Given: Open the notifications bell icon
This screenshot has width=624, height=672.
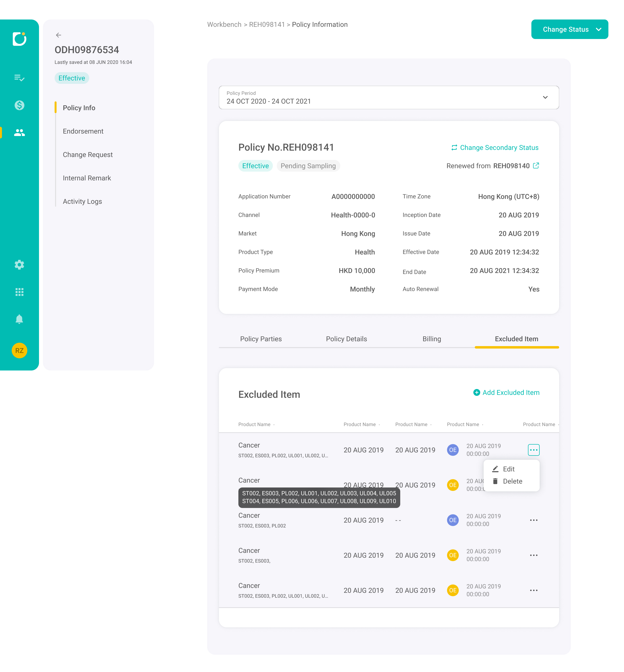Looking at the screenshot, I should point(19,319).
